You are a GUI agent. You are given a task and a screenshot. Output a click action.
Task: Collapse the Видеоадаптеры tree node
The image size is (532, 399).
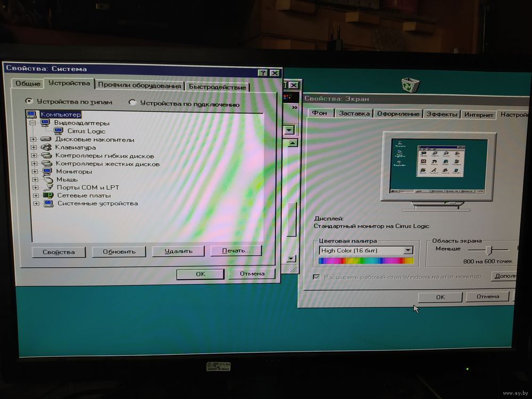[x=32, y=123]
